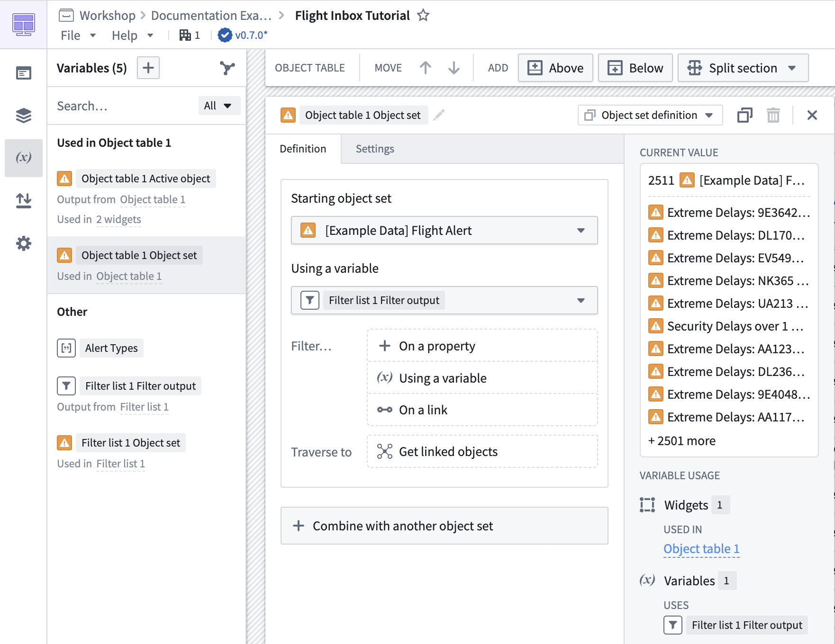The image size is (835, 644).
Task: Open the Layers overview sidebar icon
Action: tap(23, 115)
